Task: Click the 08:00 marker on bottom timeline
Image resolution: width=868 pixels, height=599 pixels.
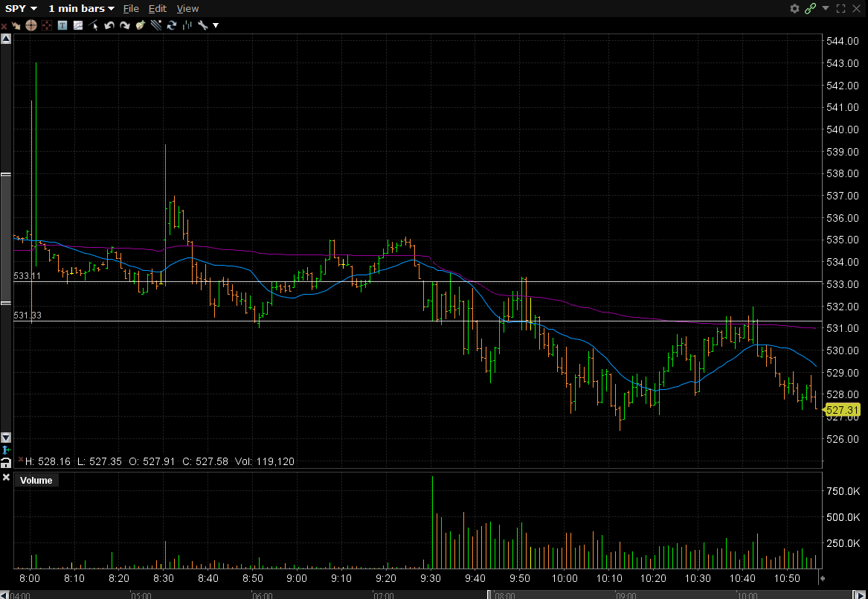Action: pos(505,596)
